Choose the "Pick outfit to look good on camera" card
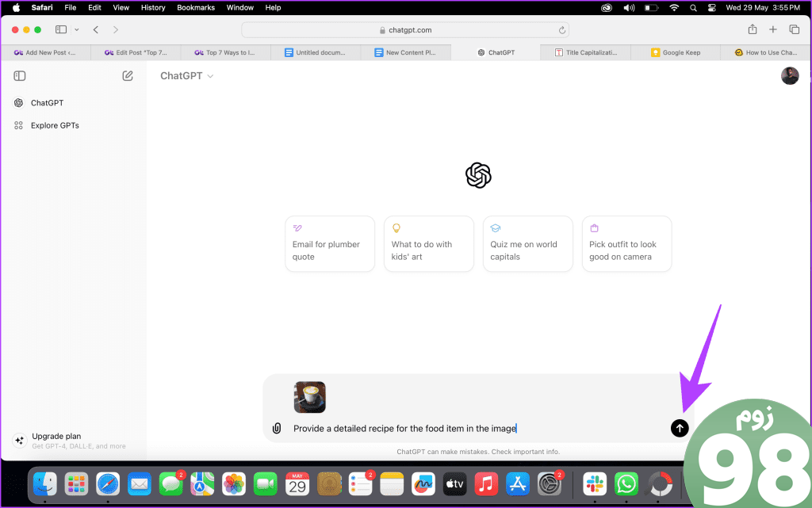The height and width of the screenshot is (508, 812). click(x=626, y=243)
